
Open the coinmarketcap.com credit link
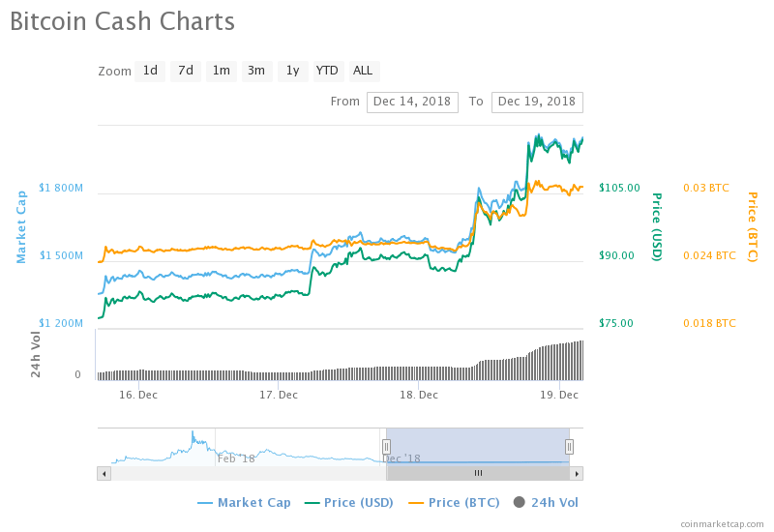pyautogui.click(x=722, y=524)
